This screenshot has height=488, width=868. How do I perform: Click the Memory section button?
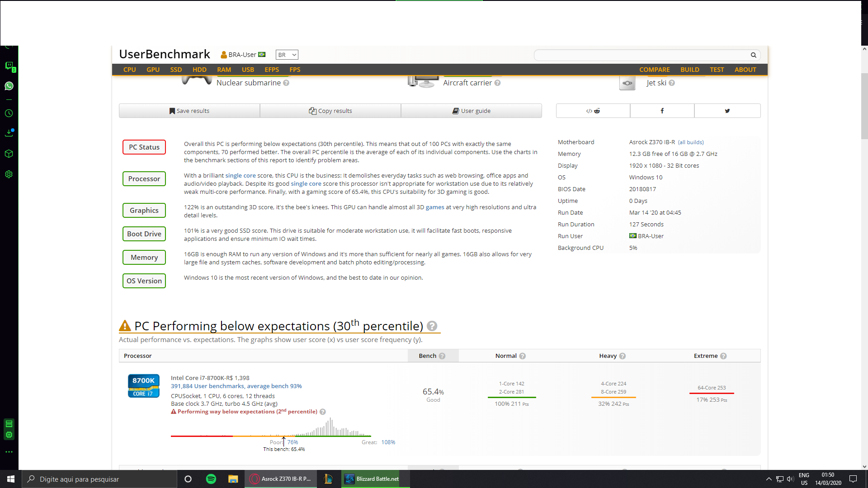click(x=144, y=258)
